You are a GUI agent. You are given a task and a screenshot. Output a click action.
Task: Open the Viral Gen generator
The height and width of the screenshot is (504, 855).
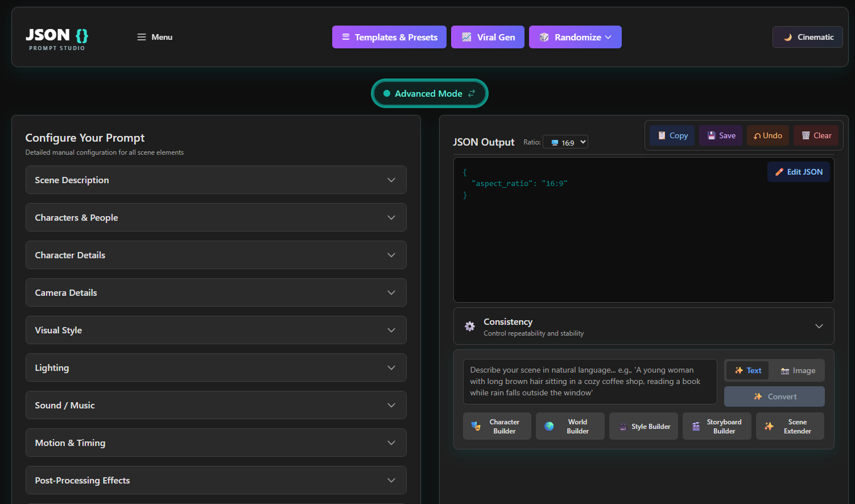488,37
